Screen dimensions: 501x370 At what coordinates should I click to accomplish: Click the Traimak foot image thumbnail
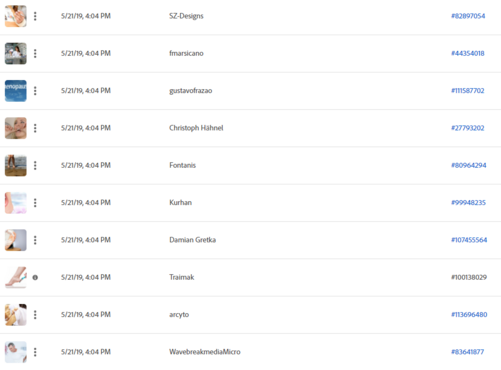point(16,277)
